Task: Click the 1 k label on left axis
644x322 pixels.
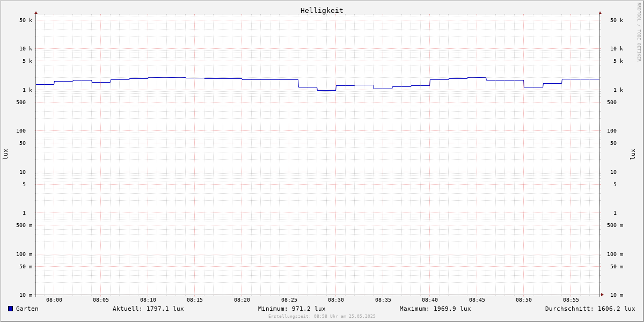Action: click(x=27, y=90)
